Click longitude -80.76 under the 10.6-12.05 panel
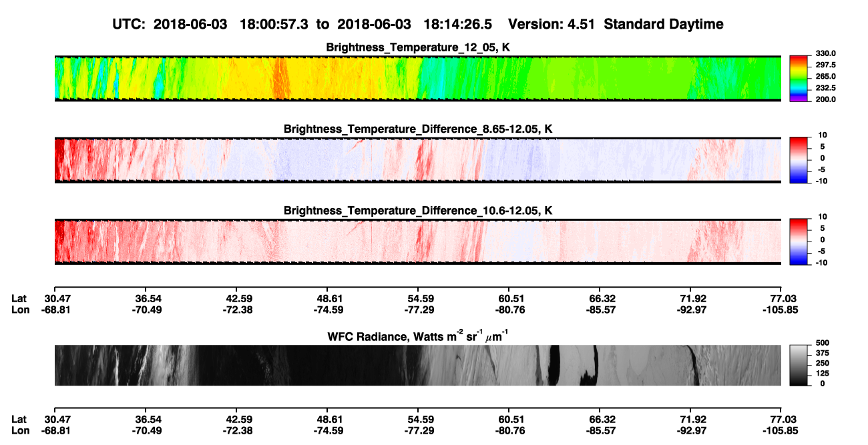This screenshot has height=445, width=868. (509, 310)
